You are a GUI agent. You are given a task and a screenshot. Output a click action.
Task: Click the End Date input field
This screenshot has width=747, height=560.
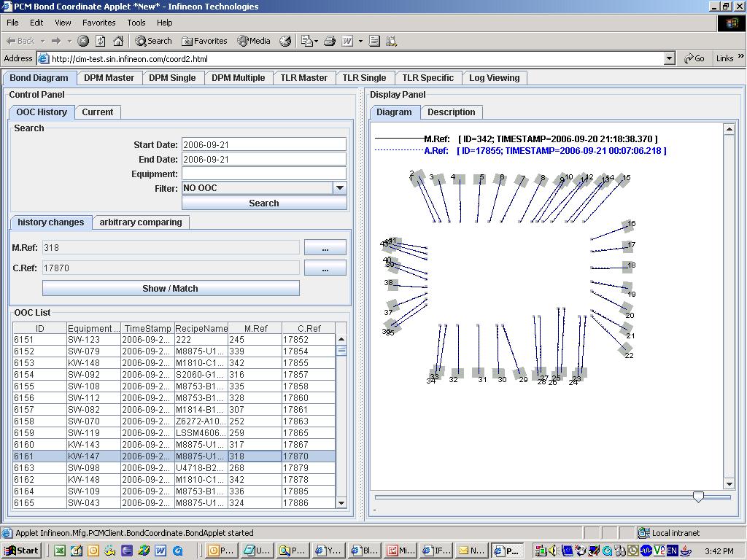[264, 160]
